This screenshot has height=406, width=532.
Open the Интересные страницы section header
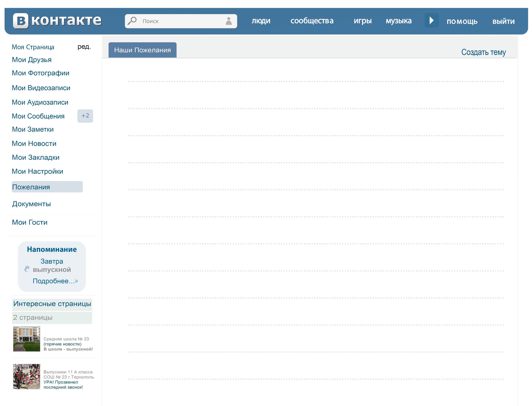pyautogui.click(x=52, y=303)
